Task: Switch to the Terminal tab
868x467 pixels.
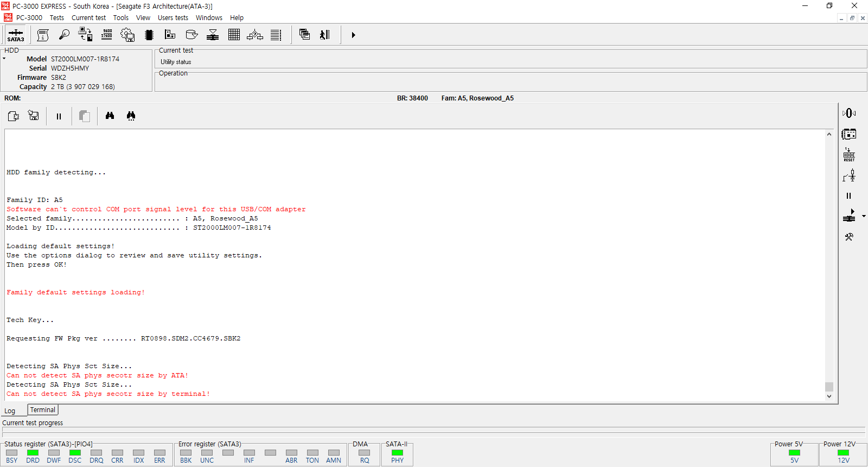Action: pos(43,410)
